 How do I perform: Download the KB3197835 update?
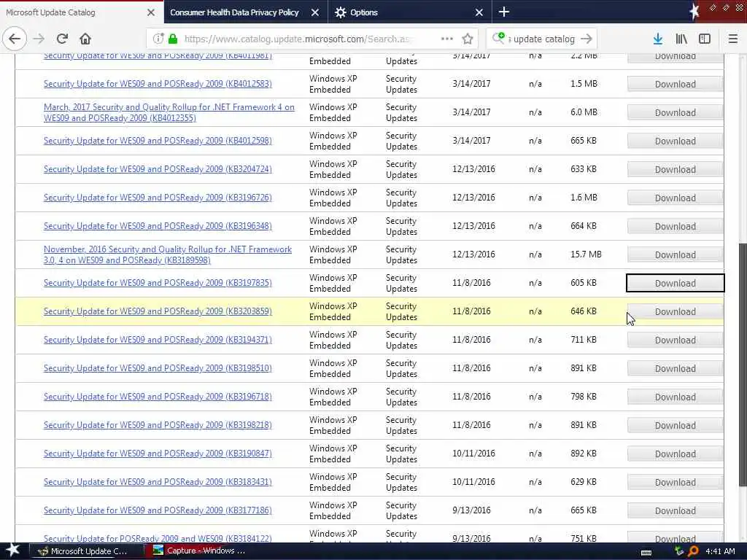click(x=675, y=284)
